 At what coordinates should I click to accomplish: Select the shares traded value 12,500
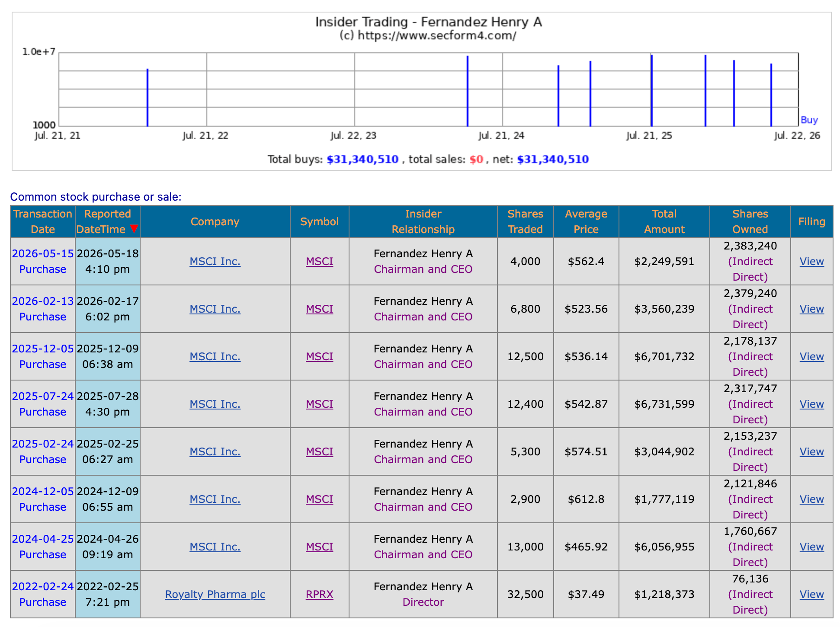(x=526, y=356)
